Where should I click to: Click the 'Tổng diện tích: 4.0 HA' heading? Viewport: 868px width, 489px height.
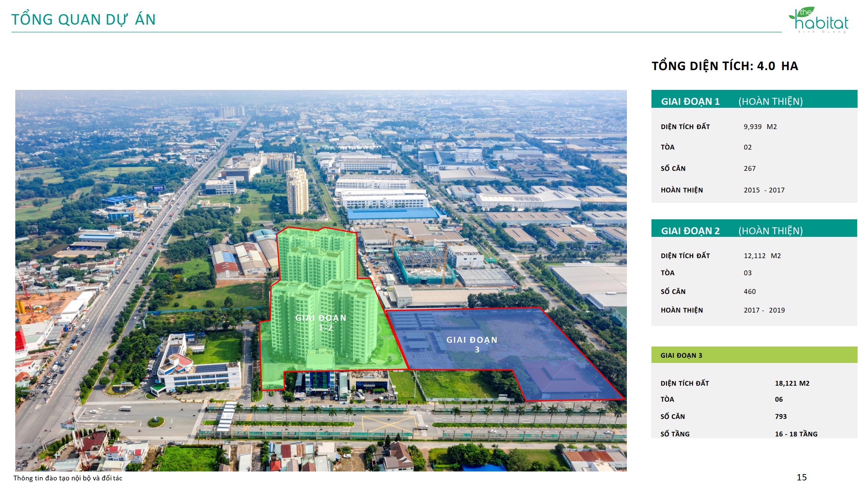pos(725,66)
